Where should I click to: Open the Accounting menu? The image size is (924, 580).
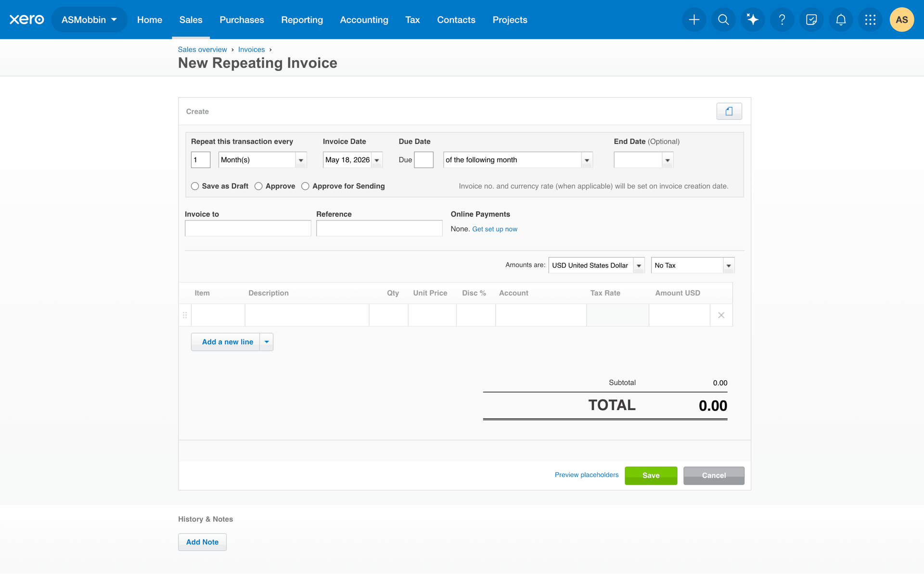coord(364,20)
